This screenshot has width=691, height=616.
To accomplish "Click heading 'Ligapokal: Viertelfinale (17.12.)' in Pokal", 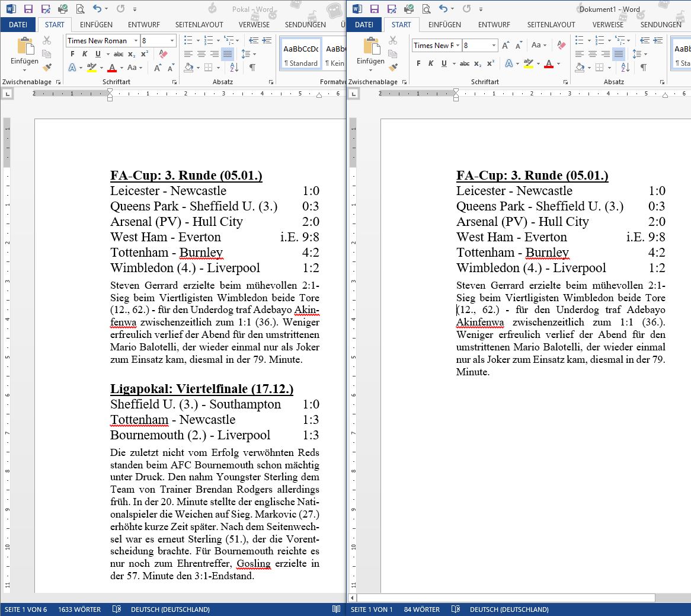I will (x=202, y=388).
